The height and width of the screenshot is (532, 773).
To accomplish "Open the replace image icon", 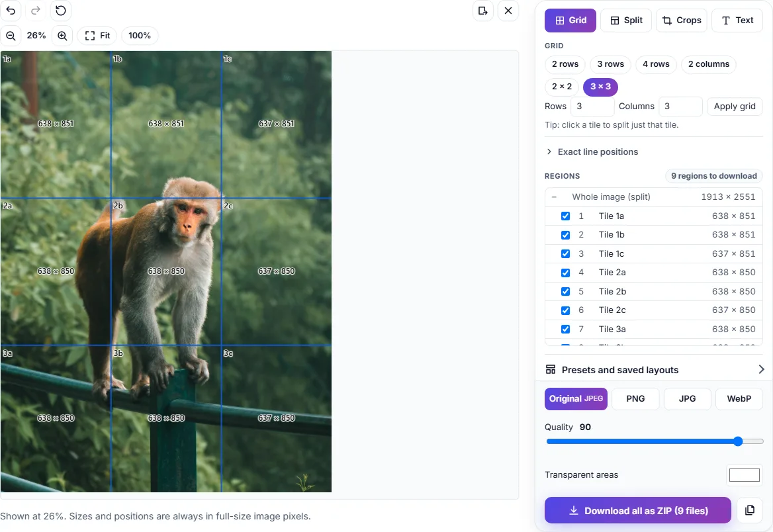I will pyautogui.click(x=483, y=11).
